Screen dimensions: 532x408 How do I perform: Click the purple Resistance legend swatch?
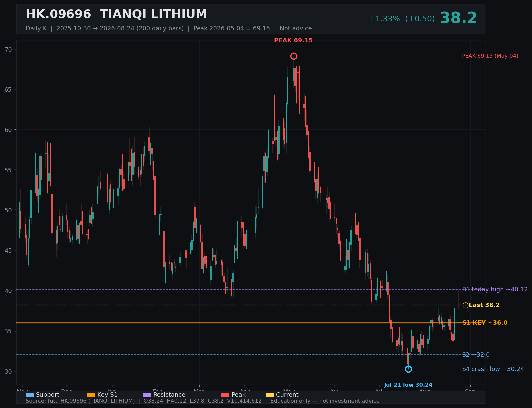(147, 395)
